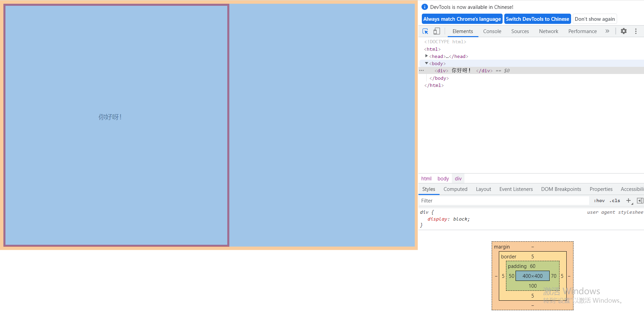Image resolution: width=644 pixels, height=316 pixels.
Task: Click the display: block property value
Action: click(x=461, y=219)
